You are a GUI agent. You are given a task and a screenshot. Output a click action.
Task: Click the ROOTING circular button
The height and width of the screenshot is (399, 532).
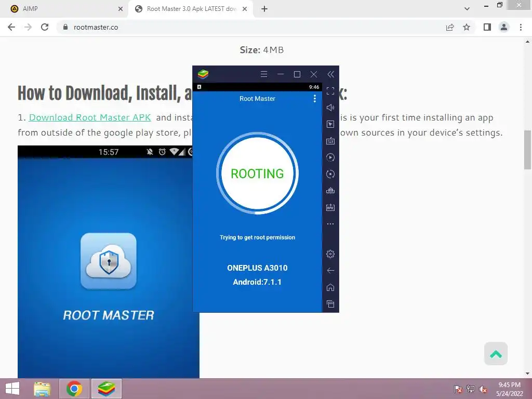(257, 174)
